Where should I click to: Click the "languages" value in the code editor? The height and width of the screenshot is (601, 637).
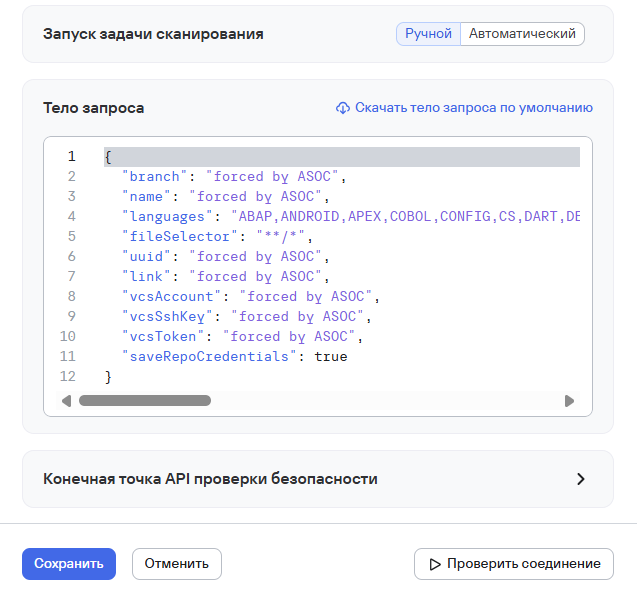[x=405, y=217]
